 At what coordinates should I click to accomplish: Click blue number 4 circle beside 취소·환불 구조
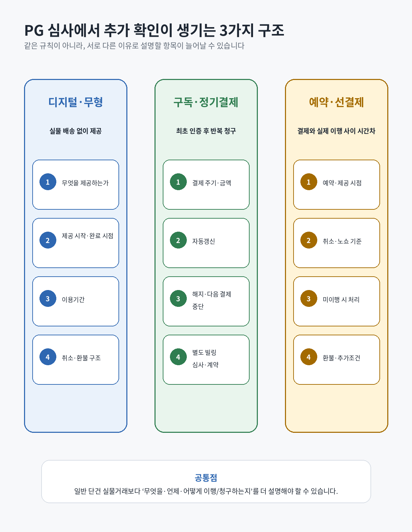(x=48, y=357)
